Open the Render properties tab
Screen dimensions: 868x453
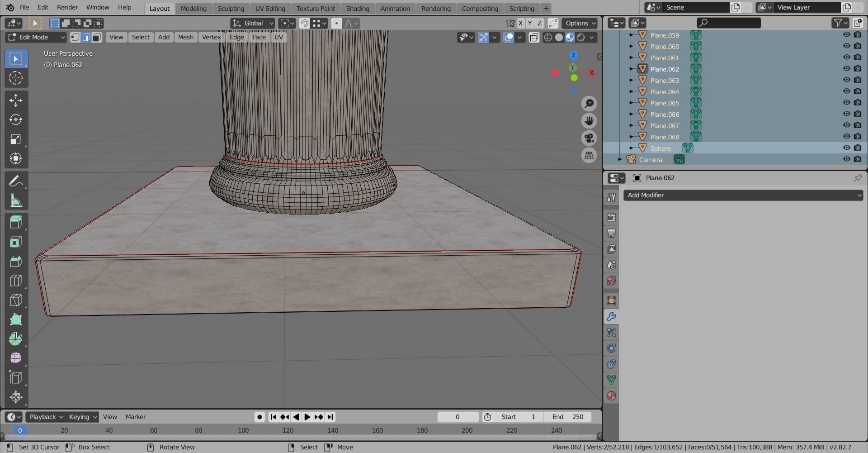(611, 217)
